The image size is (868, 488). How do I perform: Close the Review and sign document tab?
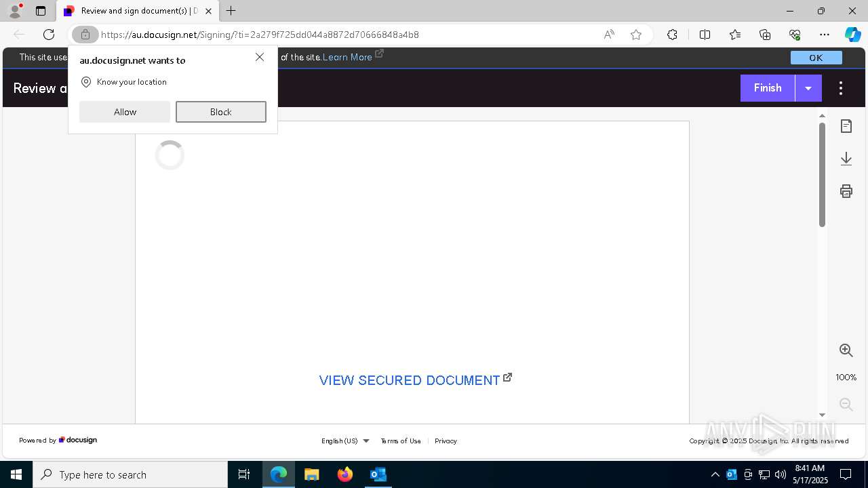(x=208, y=11)
